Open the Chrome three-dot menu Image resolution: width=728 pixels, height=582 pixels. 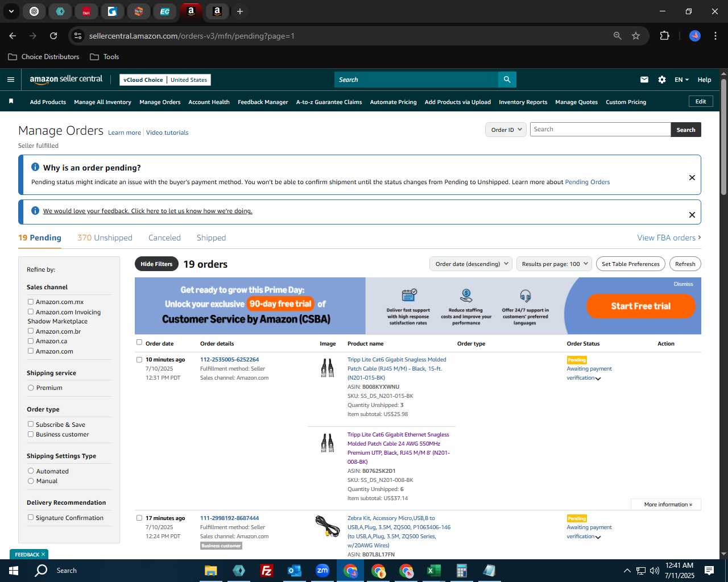[714, 36]
